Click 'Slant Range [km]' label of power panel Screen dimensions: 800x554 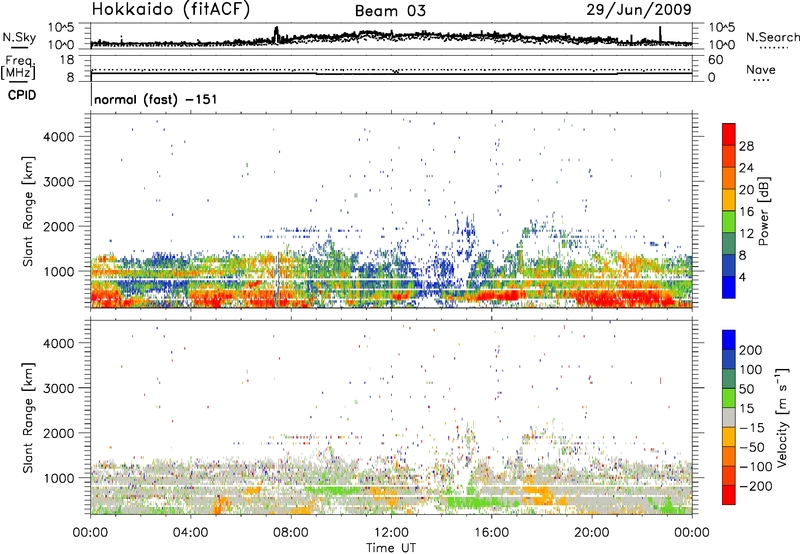[x=28, y=211]
